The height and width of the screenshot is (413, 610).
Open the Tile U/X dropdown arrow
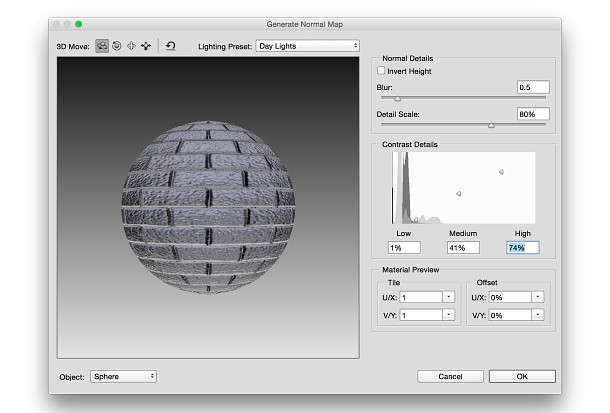tap(449, 298)
